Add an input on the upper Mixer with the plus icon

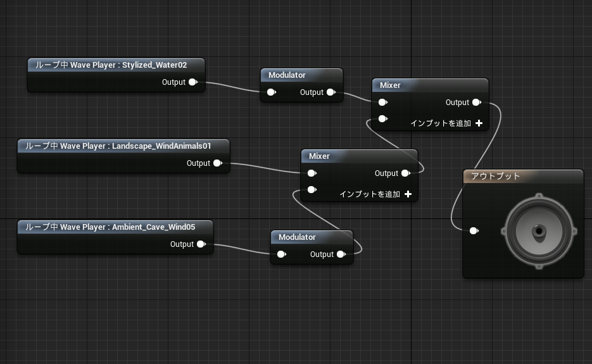tap(479, 123)
